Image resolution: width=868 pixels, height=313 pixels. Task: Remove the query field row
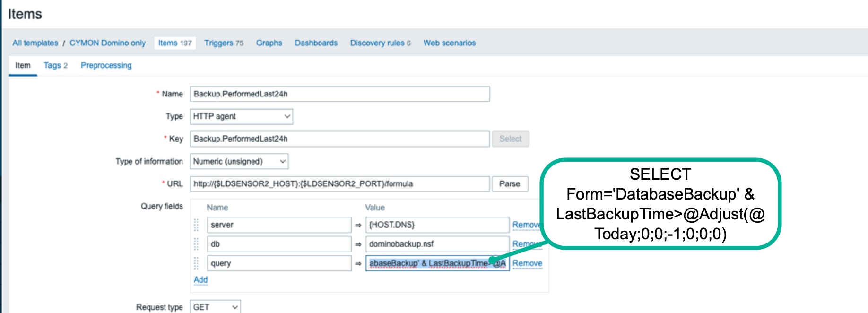pyautogui.click(x=527, y=263)
